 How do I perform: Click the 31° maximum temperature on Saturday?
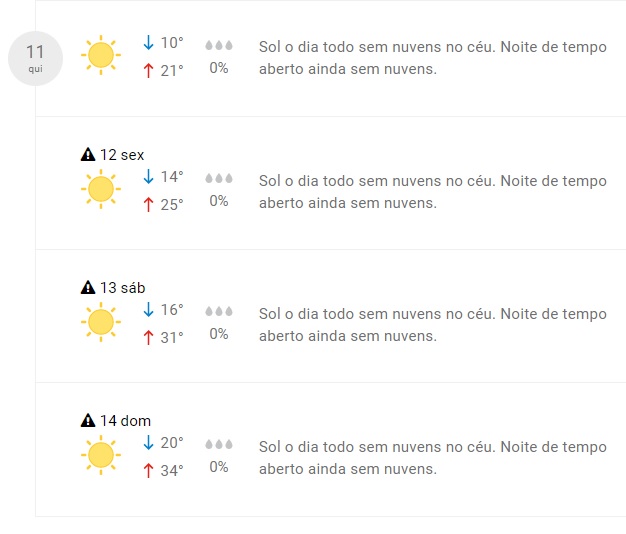click(x=172, y=337)
